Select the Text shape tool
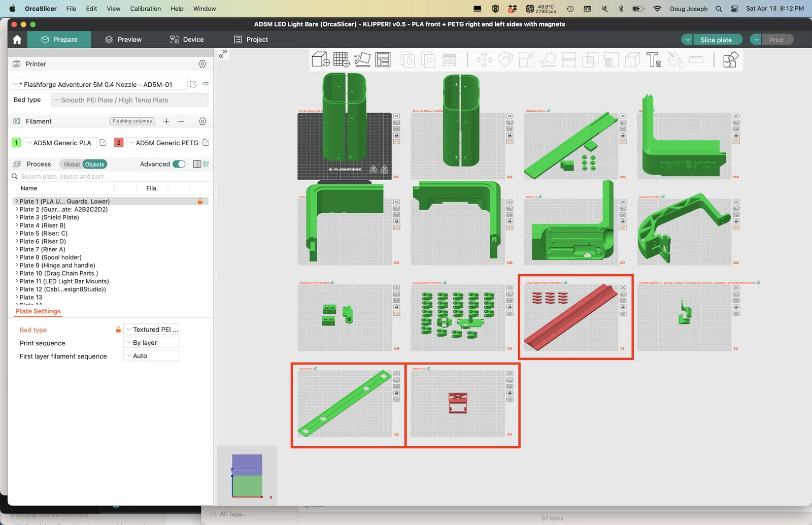Viewport: 812px width, 525px height. click(653, 59)
